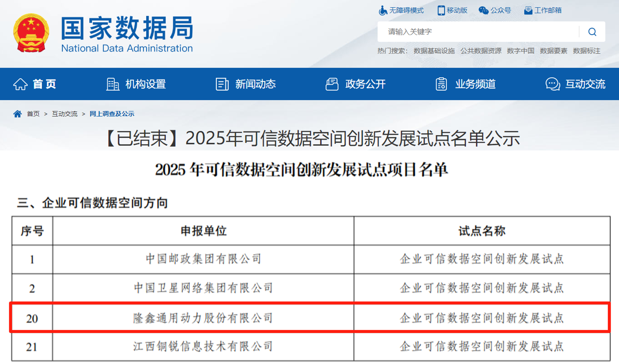The height and width of the screenshot is (364, 619).
Task: Search hot keyword 数据标注
Action: pos(587,51)
